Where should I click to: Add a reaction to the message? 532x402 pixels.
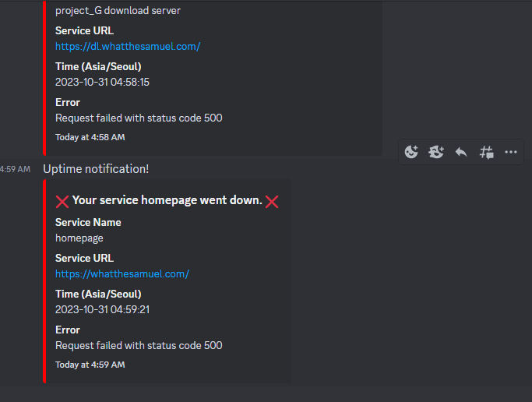pos(411,152)
